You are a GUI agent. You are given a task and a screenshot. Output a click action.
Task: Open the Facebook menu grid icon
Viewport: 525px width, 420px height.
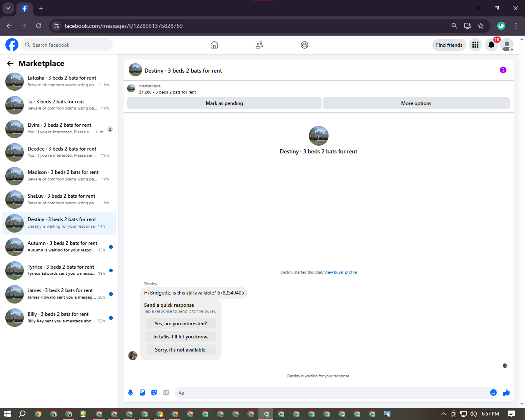[475, 45]
